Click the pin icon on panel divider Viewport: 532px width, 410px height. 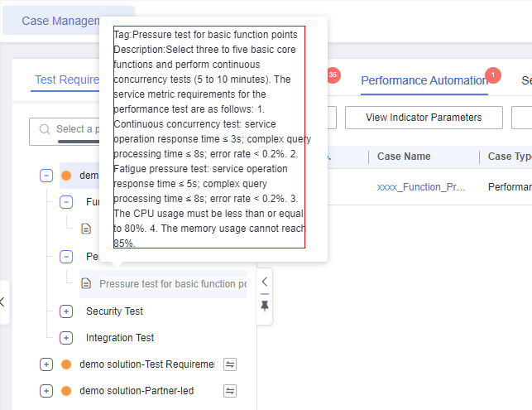265,306
